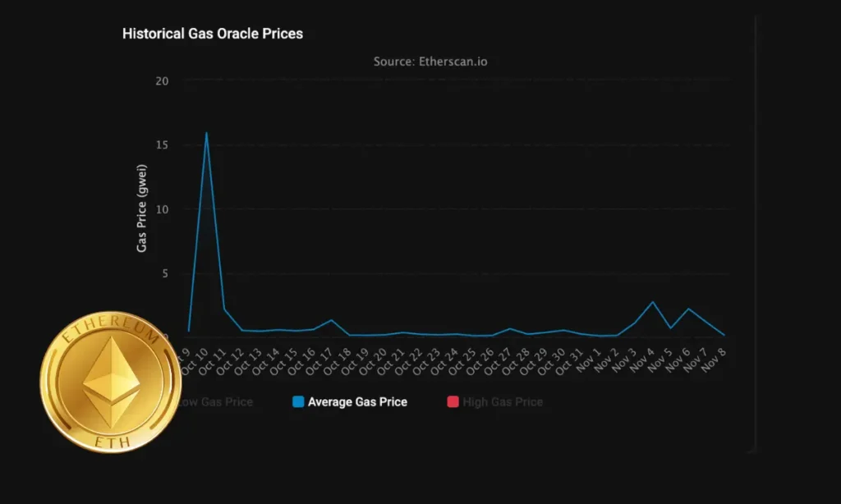The height and width of the screenshot is (504, 841).
Task: Select the Oct 27 data point on line
Action: point(509,328)
